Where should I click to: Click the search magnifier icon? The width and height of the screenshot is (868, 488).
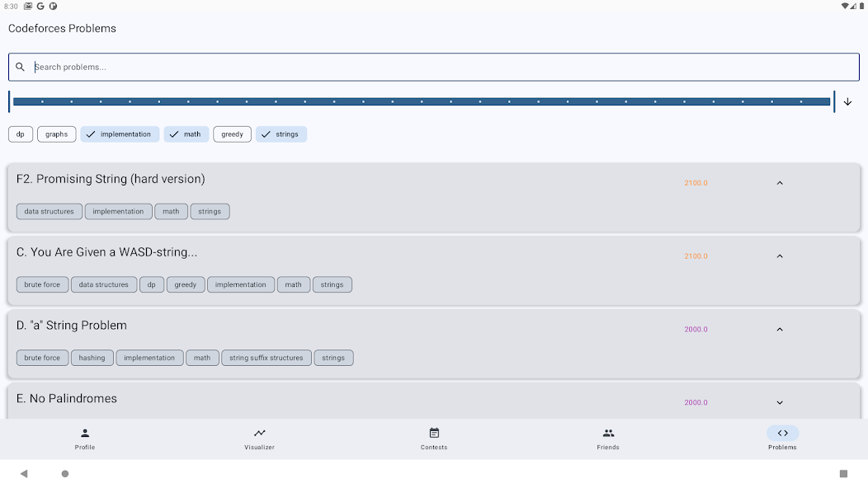coord(20,67)
